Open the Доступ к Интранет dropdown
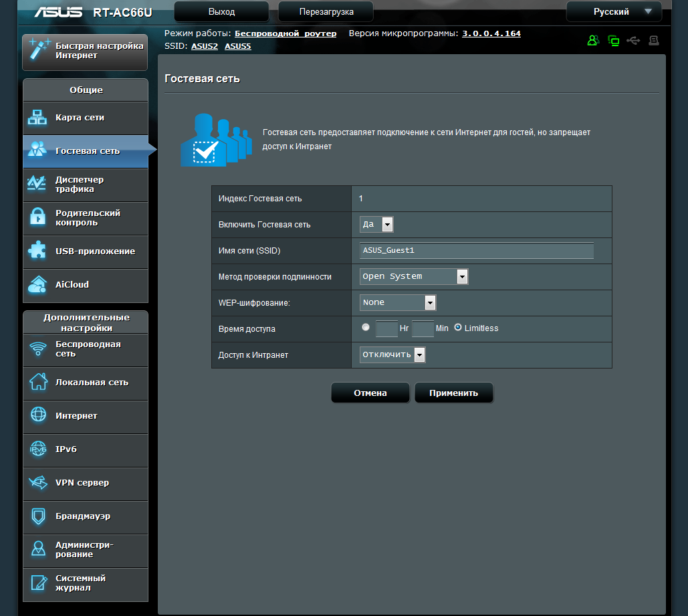688x616 pixels. [392, 354]
